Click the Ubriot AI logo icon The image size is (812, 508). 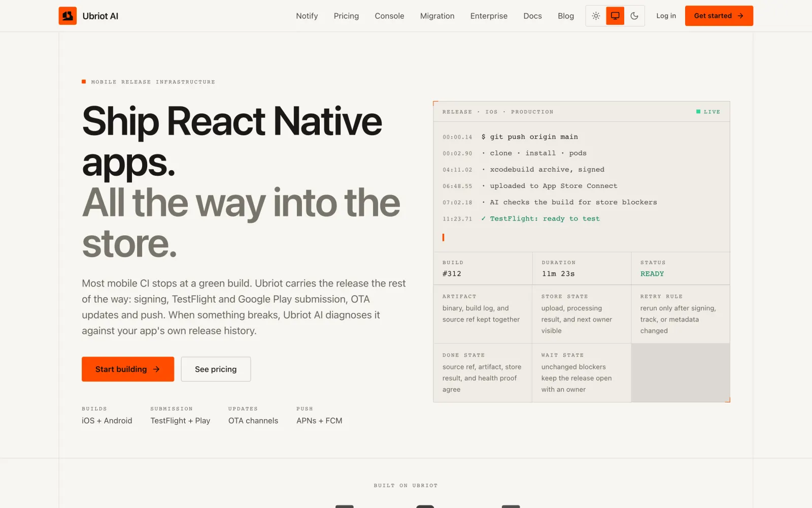(x=67, y=16)
